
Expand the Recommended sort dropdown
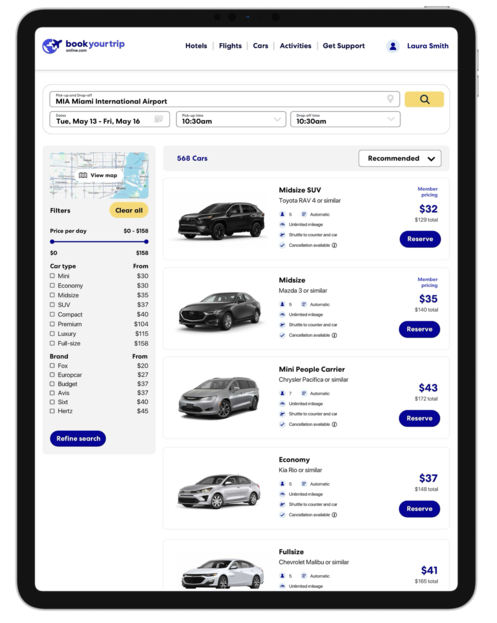(x=400, y=159)
